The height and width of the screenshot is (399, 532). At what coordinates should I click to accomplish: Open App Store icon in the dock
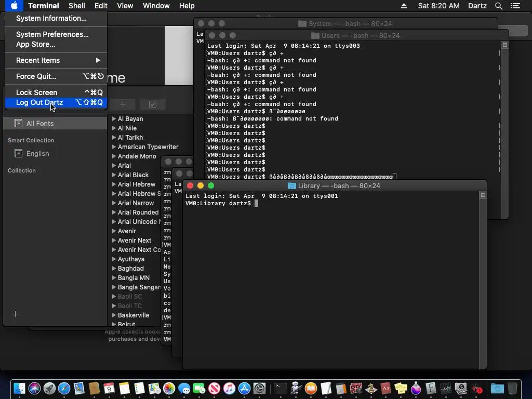244,389
